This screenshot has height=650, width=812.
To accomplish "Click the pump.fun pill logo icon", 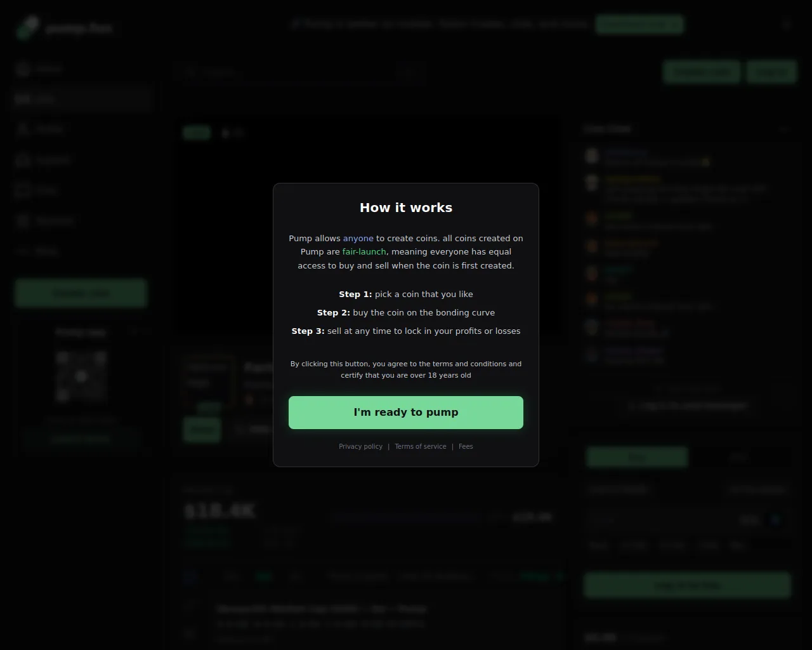I will 27,27.
